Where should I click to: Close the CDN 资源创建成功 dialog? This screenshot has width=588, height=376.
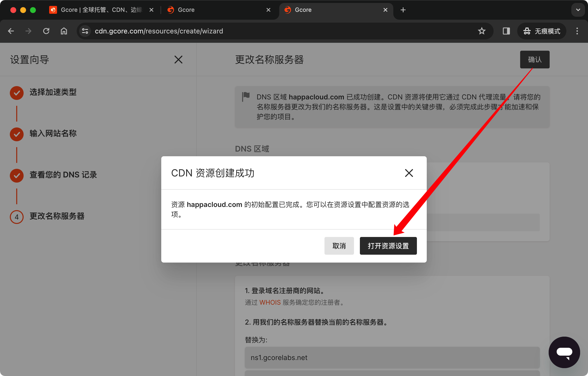tap(409, 173)
